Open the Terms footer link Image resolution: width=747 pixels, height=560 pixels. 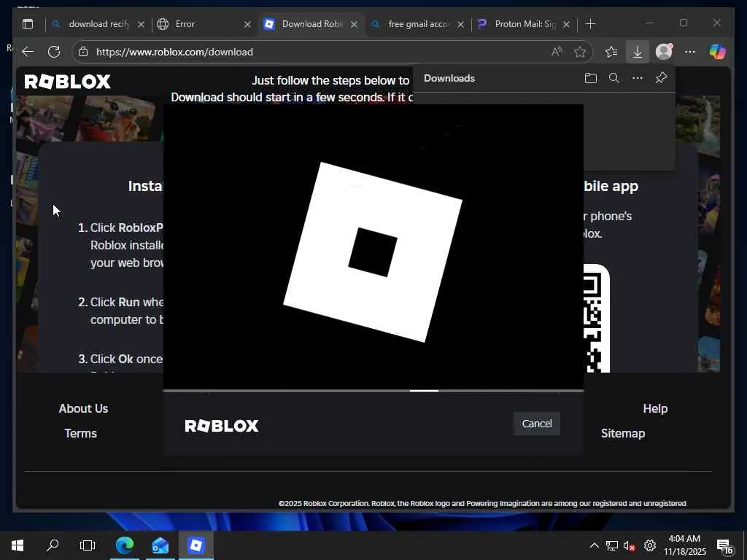(x=80, y=433)
